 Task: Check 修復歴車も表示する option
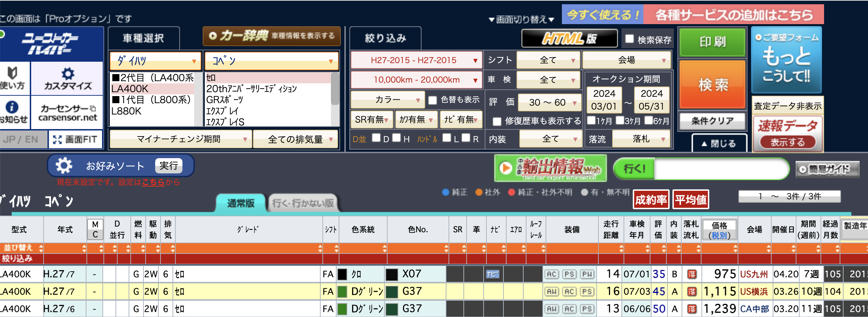click(497, 122)
